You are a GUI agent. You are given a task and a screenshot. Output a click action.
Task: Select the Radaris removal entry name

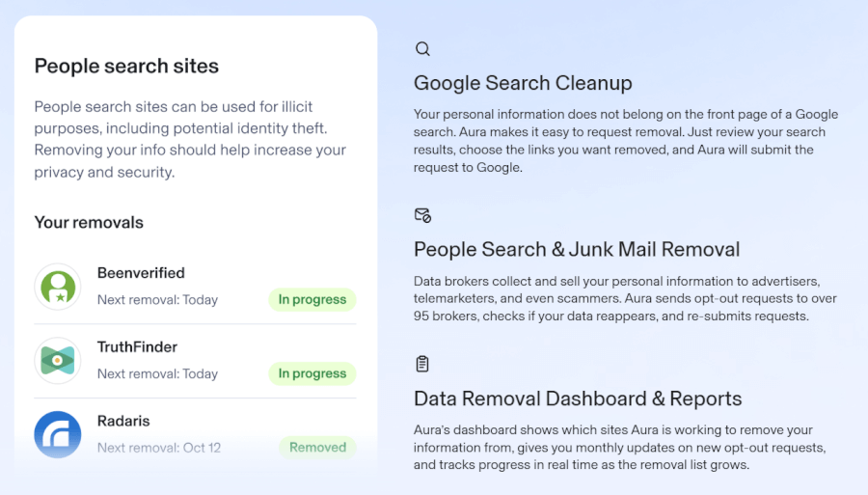pyautogui.click(x=123, y=421)
